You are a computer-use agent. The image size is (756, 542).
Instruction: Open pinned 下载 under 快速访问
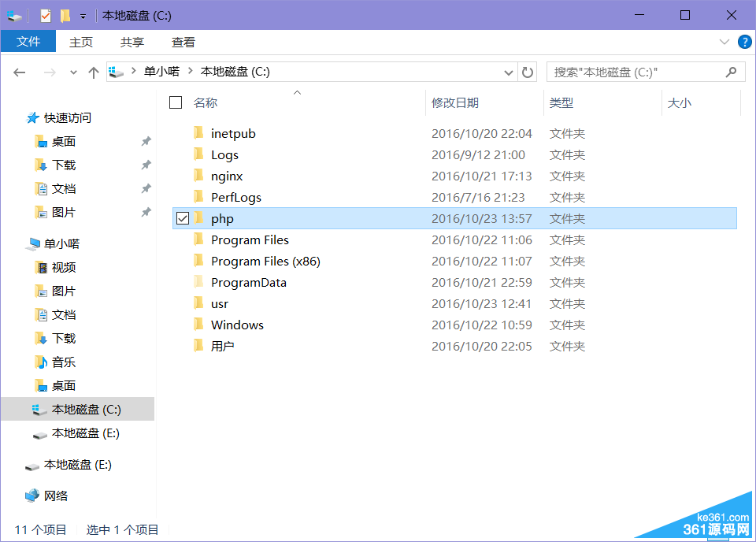(64, 165)
